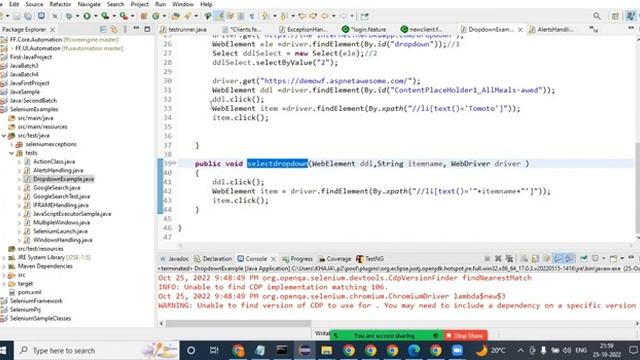Minimize the Package Explorer view

pyautogui.click(x=136, y=29)
